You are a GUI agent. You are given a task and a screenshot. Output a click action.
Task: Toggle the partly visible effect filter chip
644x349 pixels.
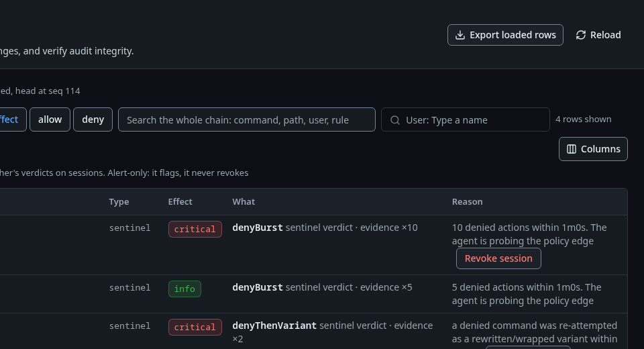[x=12, y=119]
